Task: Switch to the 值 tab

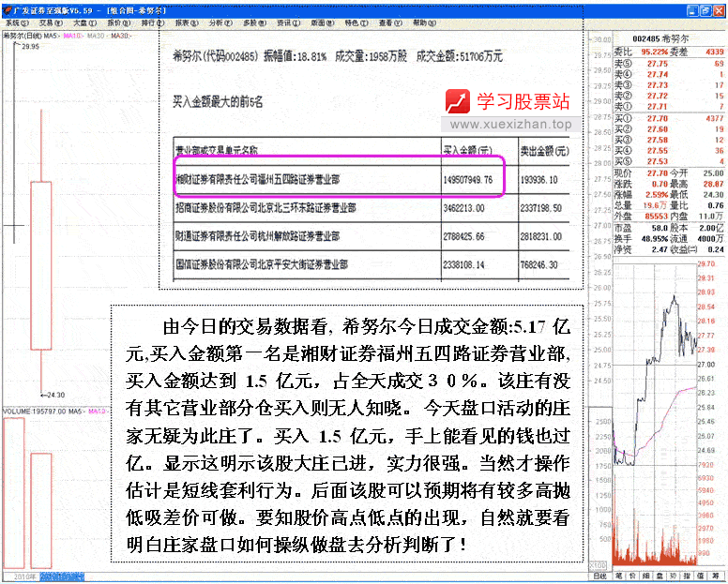Action: pyautogui.click(x=701, y=576)
